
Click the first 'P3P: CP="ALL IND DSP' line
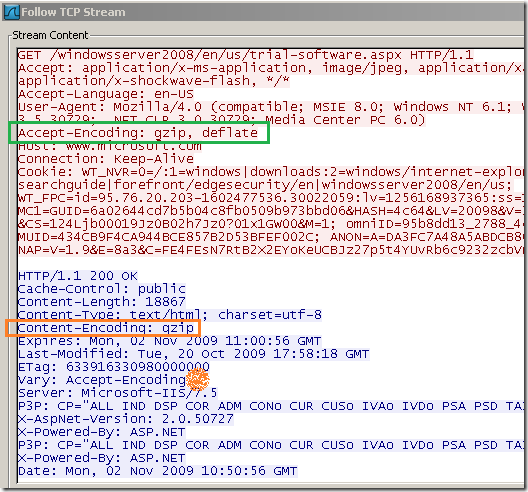[271, 406]
